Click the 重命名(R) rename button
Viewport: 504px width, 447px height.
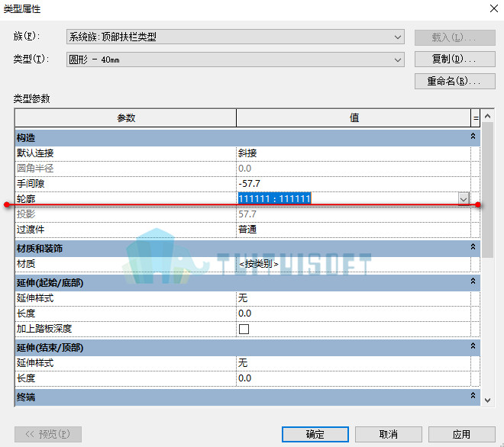click(454, 82)
